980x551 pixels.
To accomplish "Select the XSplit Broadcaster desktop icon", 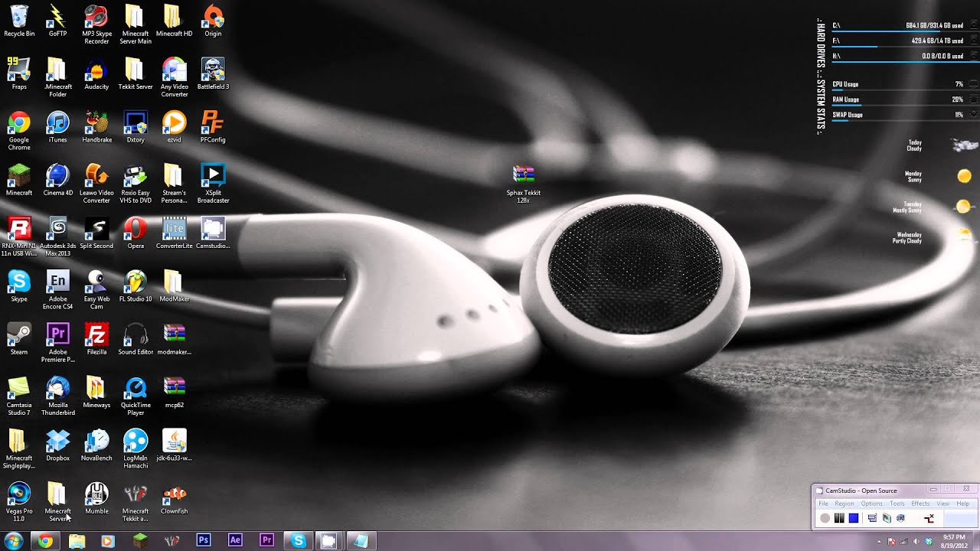I will pyautogui.click(x=213, y=184).
